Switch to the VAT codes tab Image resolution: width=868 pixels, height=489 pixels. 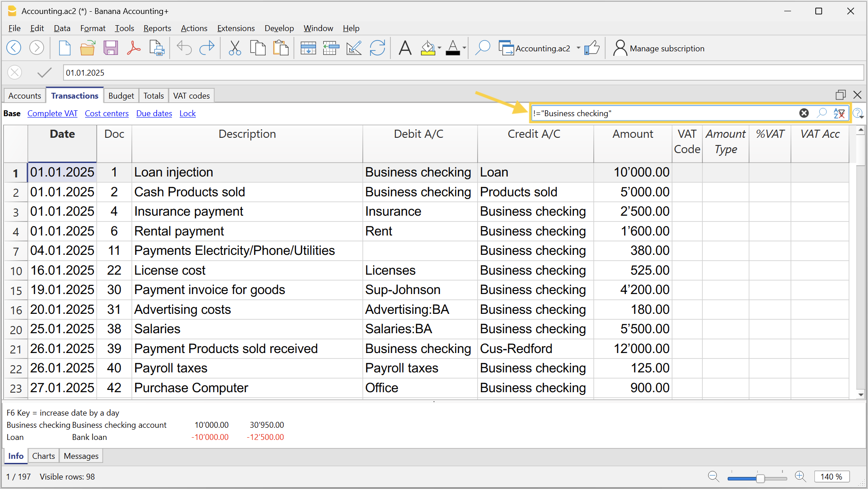point(191,96)
